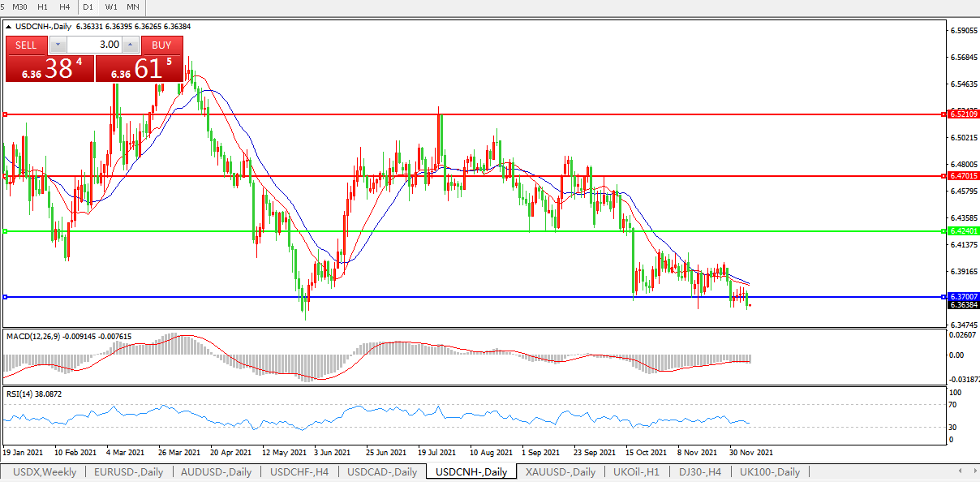Switch to the M30 timeframe
980x482 pixels.
(20, 7)
